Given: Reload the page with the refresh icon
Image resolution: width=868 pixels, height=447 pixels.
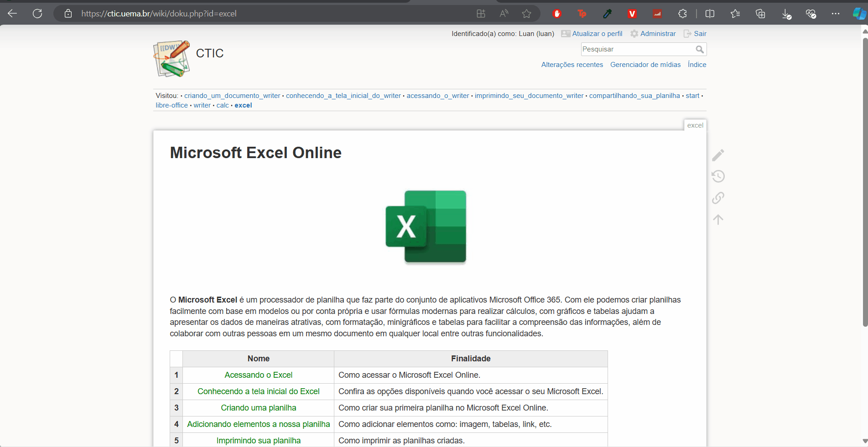Looking at the screenshot, I should click(37, 14).
